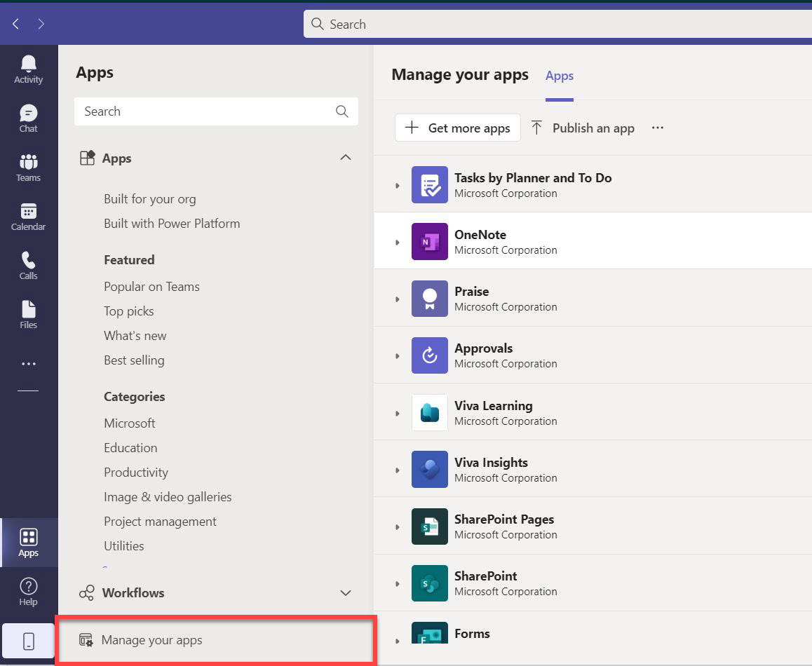Go back with the left arrow
The image size is (812, 666).
pos(16,24)
